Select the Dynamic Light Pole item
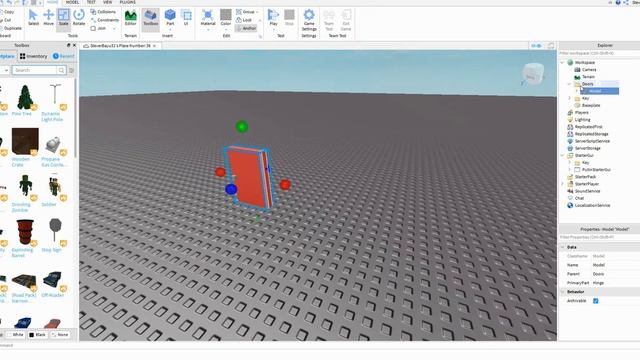 click(54, 103)
